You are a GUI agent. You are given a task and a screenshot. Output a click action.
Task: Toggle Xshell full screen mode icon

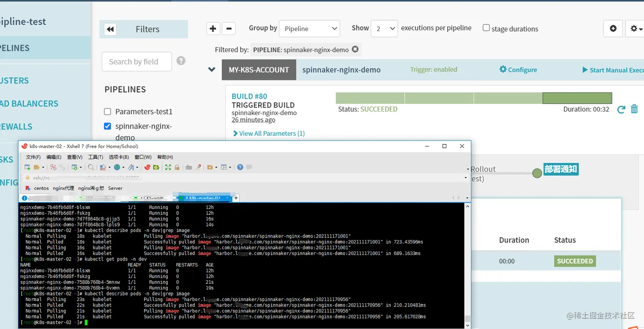click(168, 167)
